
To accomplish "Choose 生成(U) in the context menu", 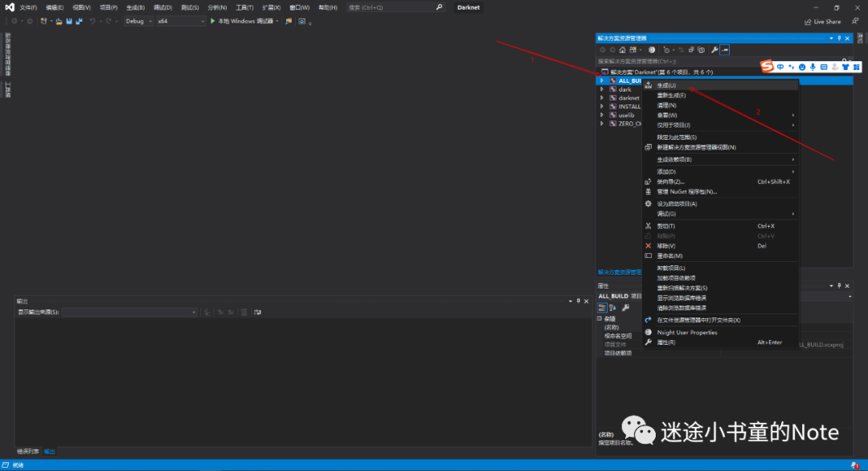I will pyautogui.click(x=720, y=86).
